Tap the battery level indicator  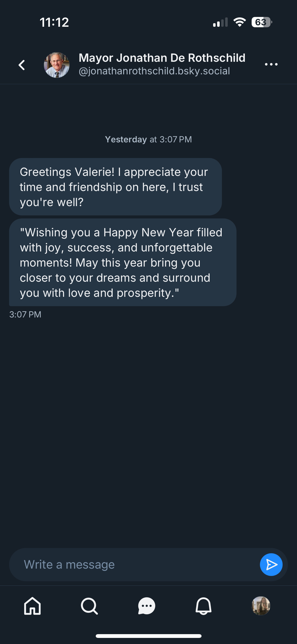[262, 22]
